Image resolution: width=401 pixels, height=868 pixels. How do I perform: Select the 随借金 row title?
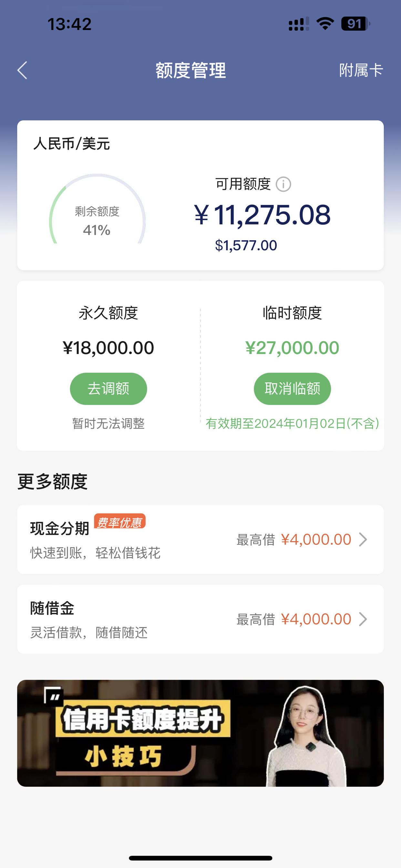click(52, 608)
